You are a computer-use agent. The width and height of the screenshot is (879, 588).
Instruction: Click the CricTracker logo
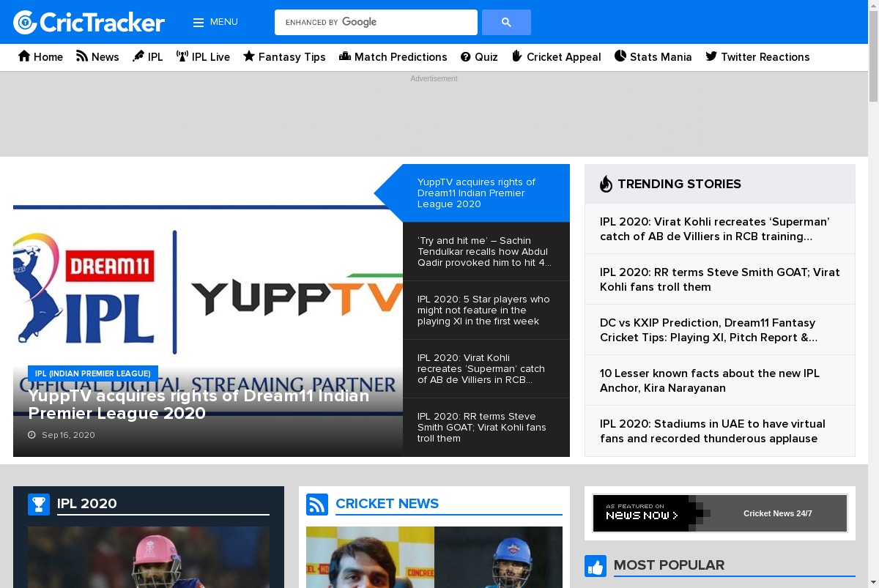point(89,22)
